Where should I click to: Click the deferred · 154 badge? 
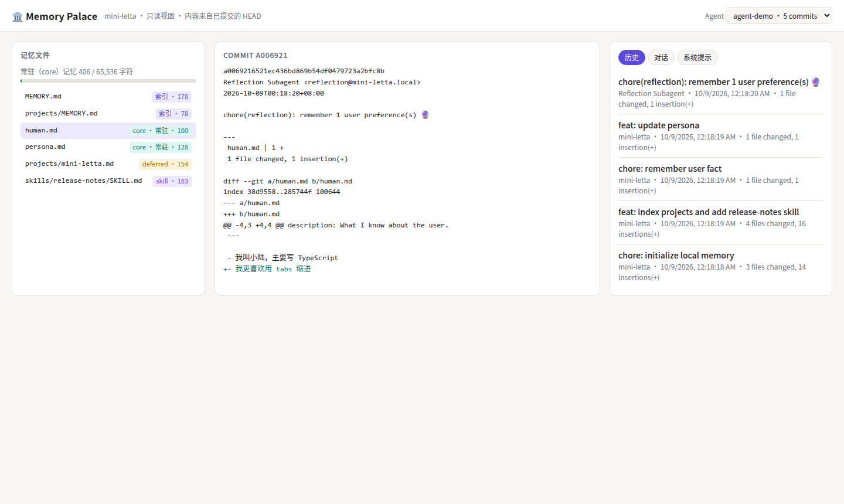(x=165, y=164)
